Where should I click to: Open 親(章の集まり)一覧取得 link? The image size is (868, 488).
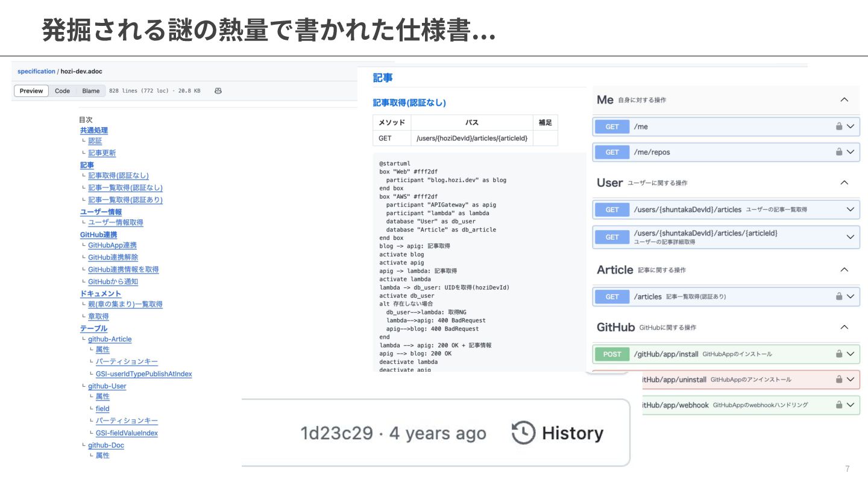125,304
